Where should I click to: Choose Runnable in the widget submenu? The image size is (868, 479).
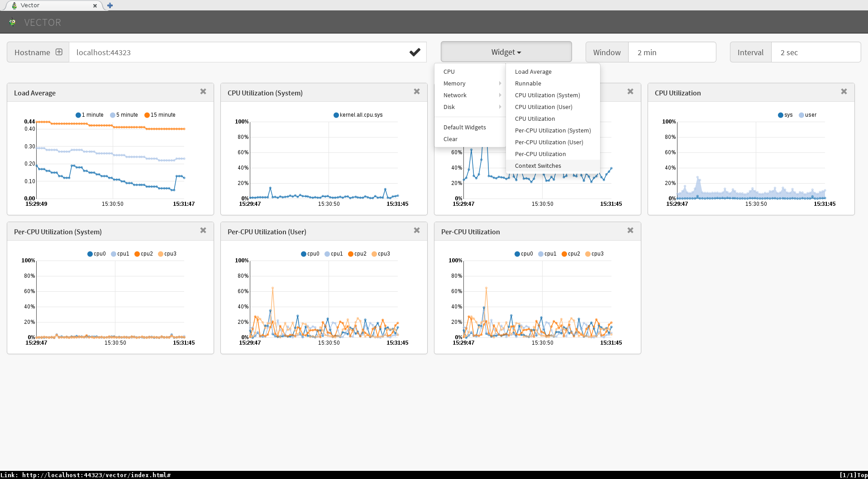[528, 84]
